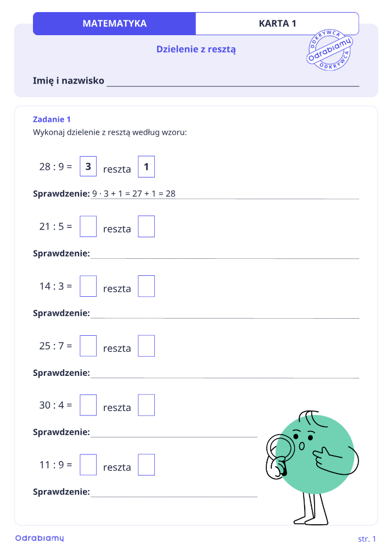
Task: Click quotient box for 25 : 7
Action: (88, 346)
